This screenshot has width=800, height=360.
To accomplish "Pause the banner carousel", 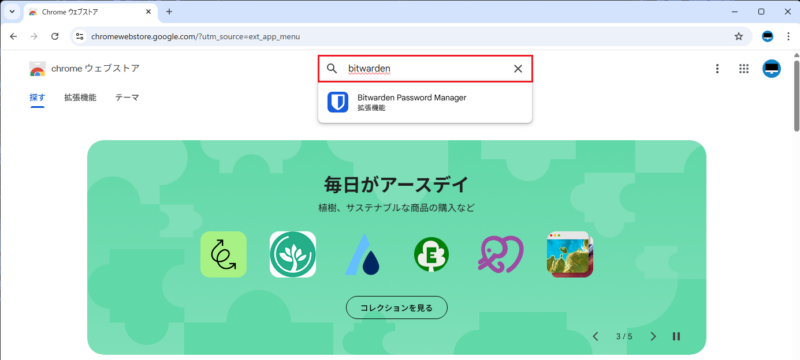I will [677, 336].
